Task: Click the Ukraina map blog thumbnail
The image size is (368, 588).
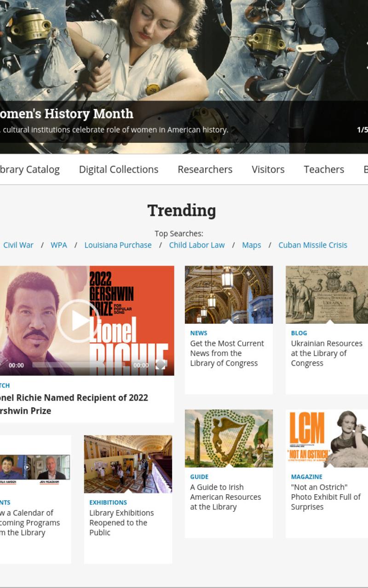Action: [x=327, y=294]
